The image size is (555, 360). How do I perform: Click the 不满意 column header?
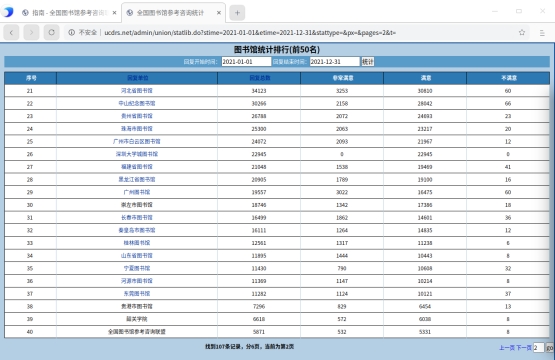(x=509, y=78)
